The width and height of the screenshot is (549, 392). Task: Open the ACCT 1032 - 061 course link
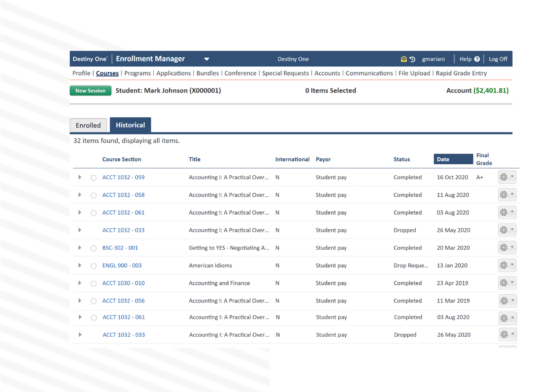(123, 212)
